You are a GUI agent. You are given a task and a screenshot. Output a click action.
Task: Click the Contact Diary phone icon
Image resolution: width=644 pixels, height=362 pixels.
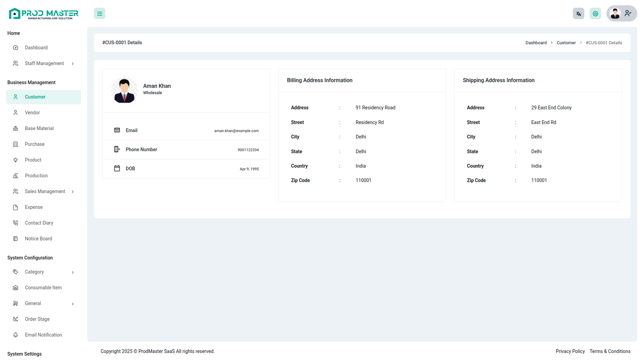15,223
